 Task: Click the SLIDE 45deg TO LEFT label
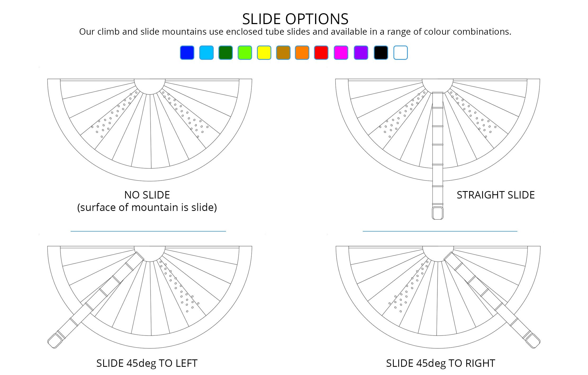click(147, 363)
